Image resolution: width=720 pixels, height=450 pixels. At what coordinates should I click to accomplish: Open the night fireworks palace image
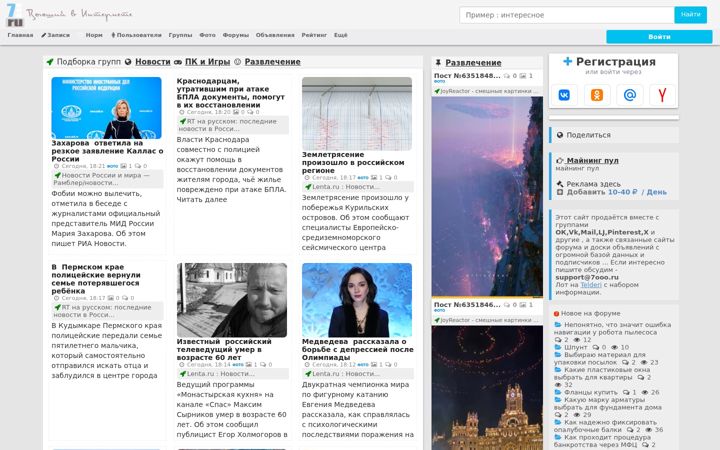(487, 388)
